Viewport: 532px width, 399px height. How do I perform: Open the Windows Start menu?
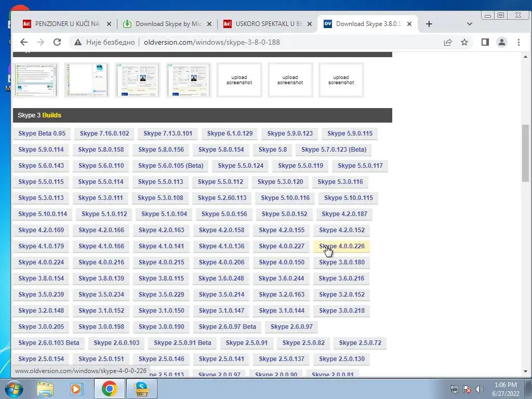tap(14, 389)
